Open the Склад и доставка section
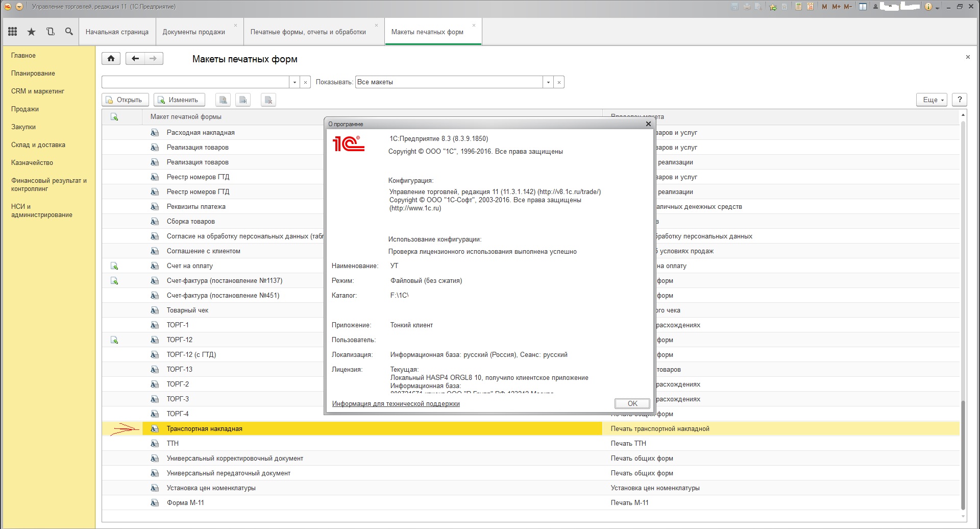 coord(38,145)
